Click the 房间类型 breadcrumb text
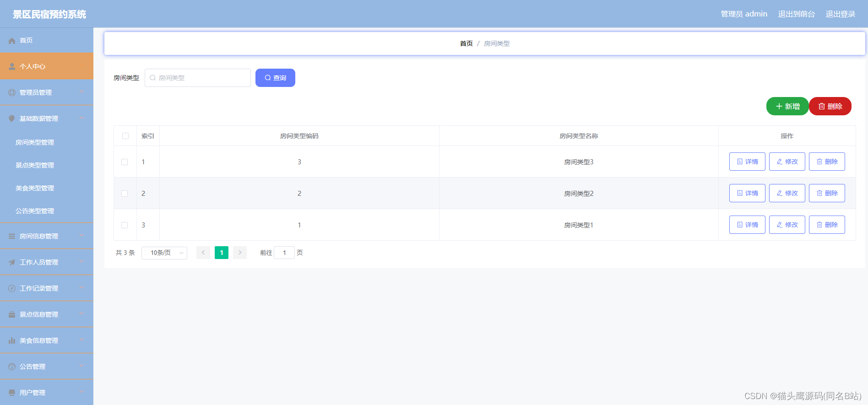This screenshot has height=405, width=868. [497, 43]
